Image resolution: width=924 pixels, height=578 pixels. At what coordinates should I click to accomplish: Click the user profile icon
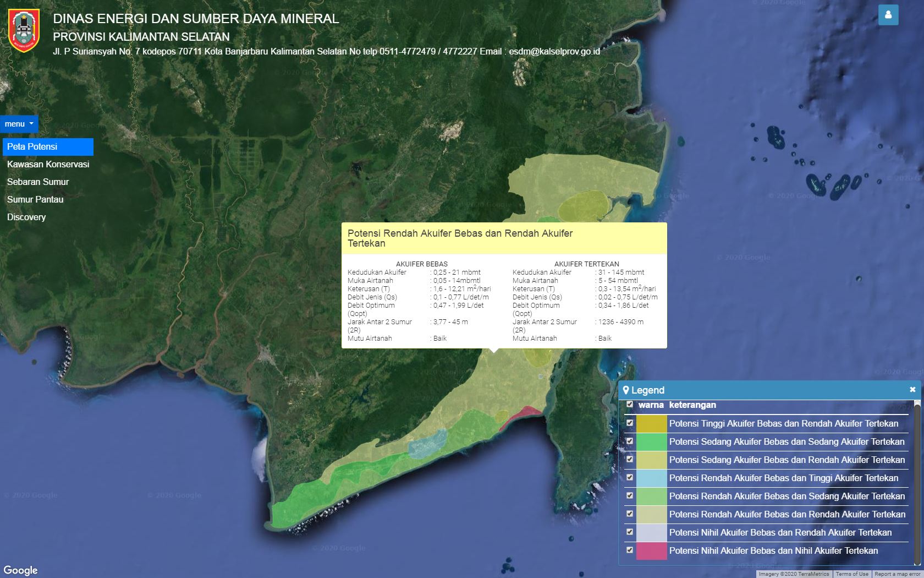coord(888,15)
